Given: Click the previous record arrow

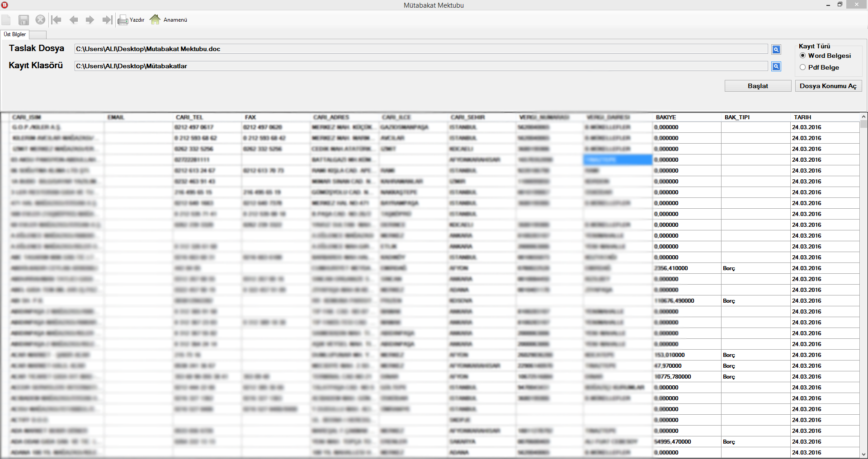Looking at the screenshot, I should coord(74,20).
